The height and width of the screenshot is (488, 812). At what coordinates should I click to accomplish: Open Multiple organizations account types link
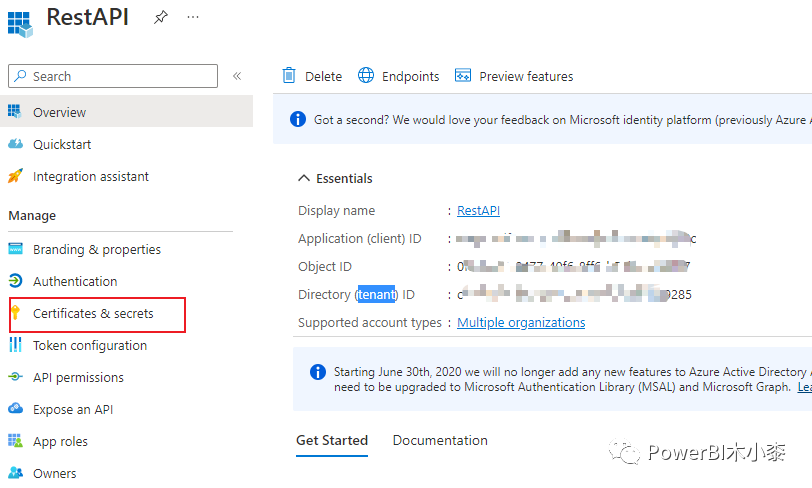521,322
